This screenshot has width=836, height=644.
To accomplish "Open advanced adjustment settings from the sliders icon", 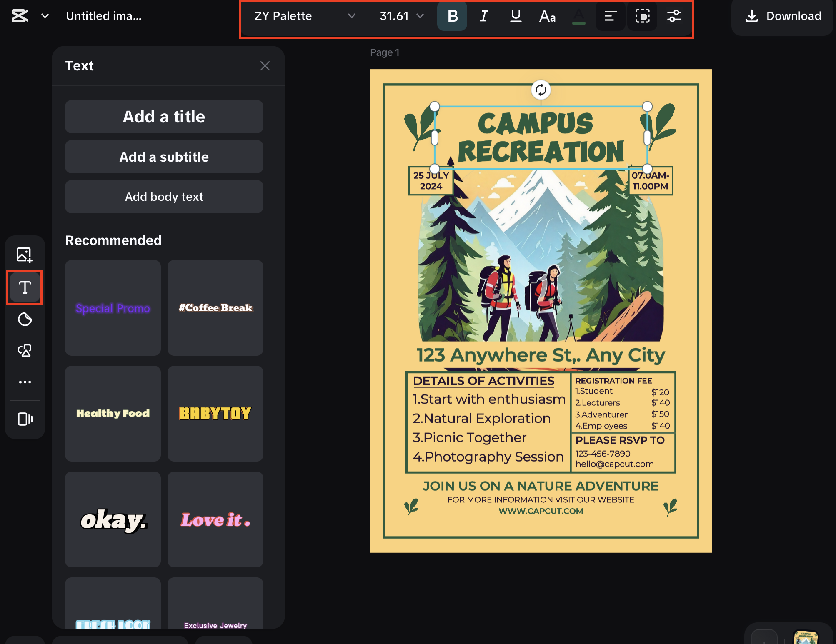I will point(674,16).
